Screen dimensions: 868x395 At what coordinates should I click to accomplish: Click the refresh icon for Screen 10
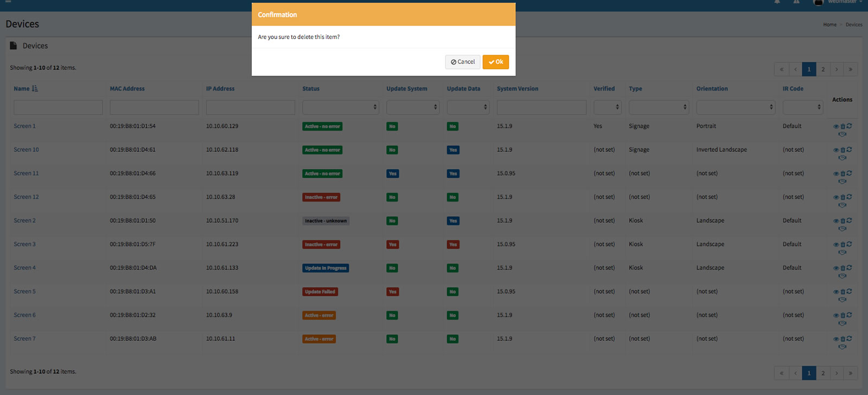point(849,150)
